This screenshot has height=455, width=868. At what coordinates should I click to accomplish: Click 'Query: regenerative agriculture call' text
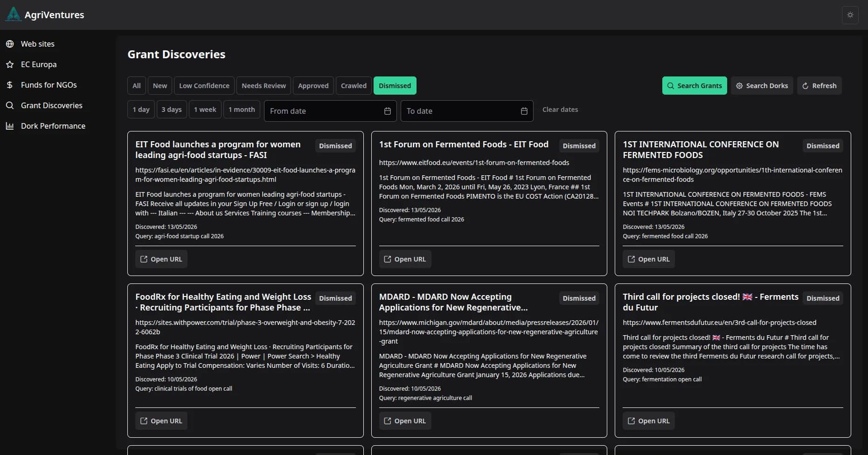(x=425, y=398)
